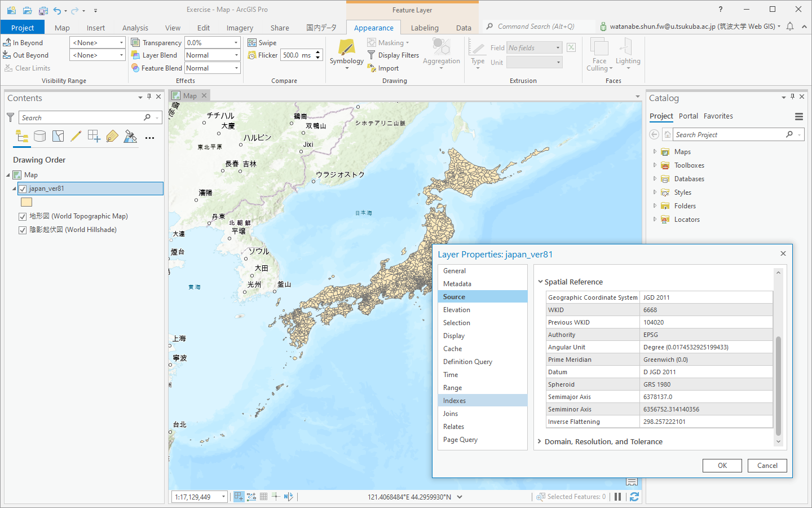Open the Out Beyond scale dropdown
Viewport: 812px width, 508px height.
coord(121,55)
